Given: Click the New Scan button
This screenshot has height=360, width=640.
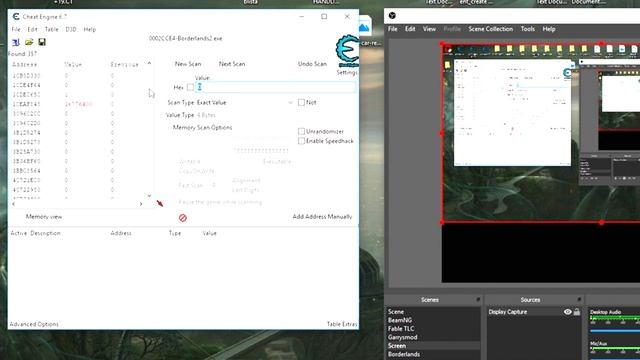Looking at the screenshot, I should point(188,64).
